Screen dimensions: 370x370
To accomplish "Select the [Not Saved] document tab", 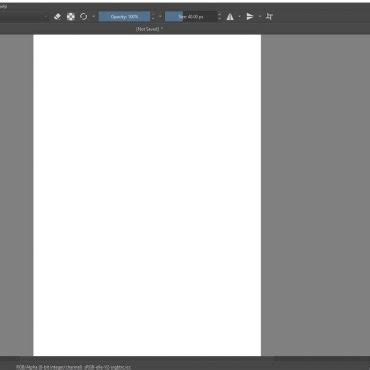I will [x=149, y=29].
